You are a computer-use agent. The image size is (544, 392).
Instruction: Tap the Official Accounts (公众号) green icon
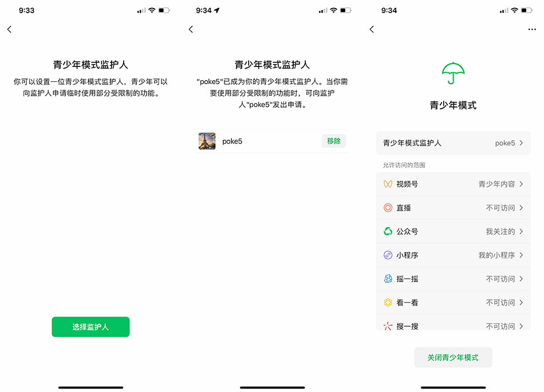[x=388, y=232]
